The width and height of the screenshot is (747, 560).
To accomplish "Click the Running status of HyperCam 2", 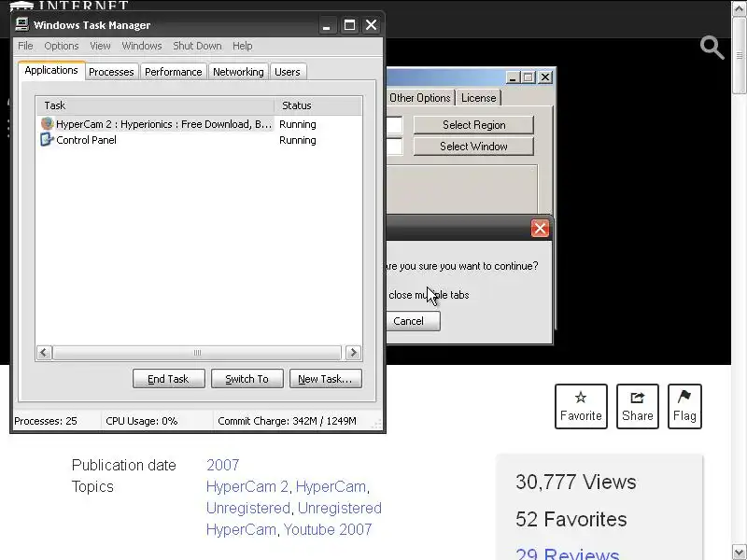I will (298, 124).
